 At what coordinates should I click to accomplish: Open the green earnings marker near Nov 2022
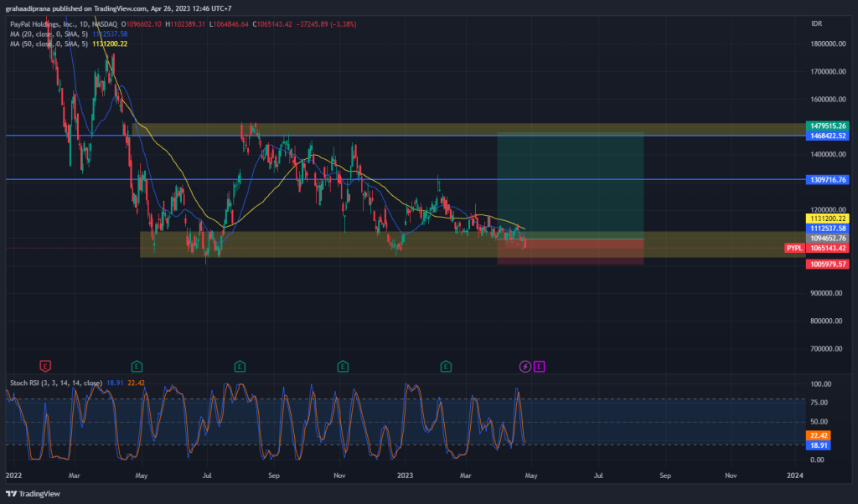[x=343, y=366]
